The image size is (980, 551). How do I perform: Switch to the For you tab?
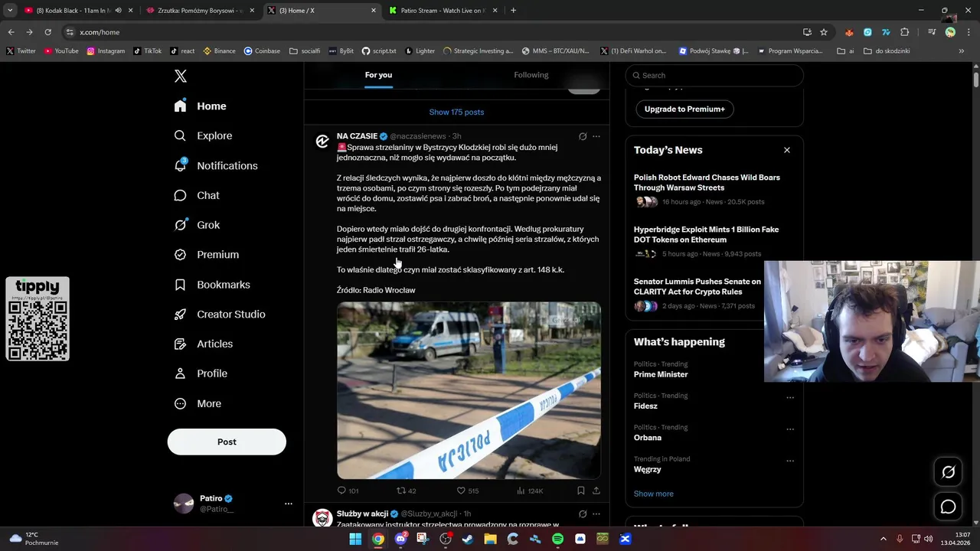click(378, 75)
